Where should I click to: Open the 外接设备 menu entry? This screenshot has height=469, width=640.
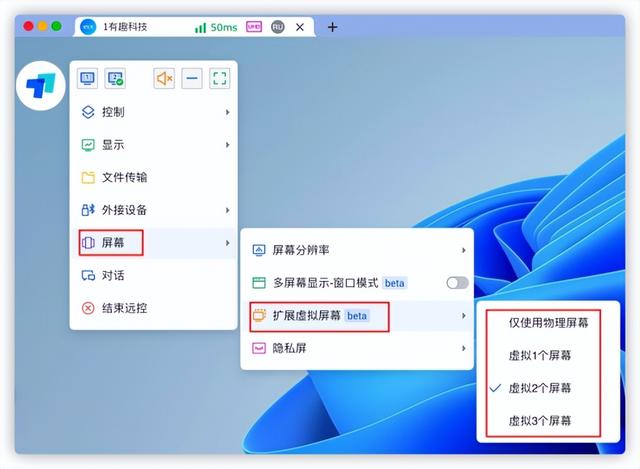(x=154, y=210)
